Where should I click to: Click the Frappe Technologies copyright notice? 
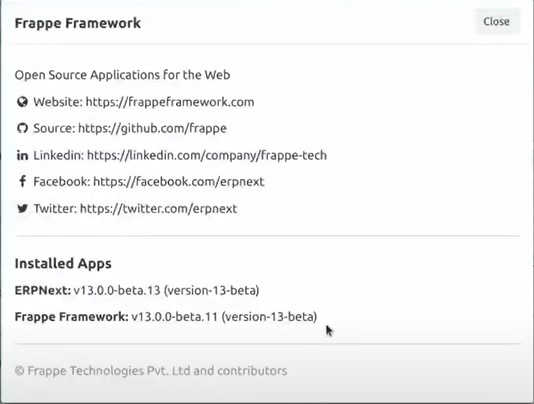(151, 371)
